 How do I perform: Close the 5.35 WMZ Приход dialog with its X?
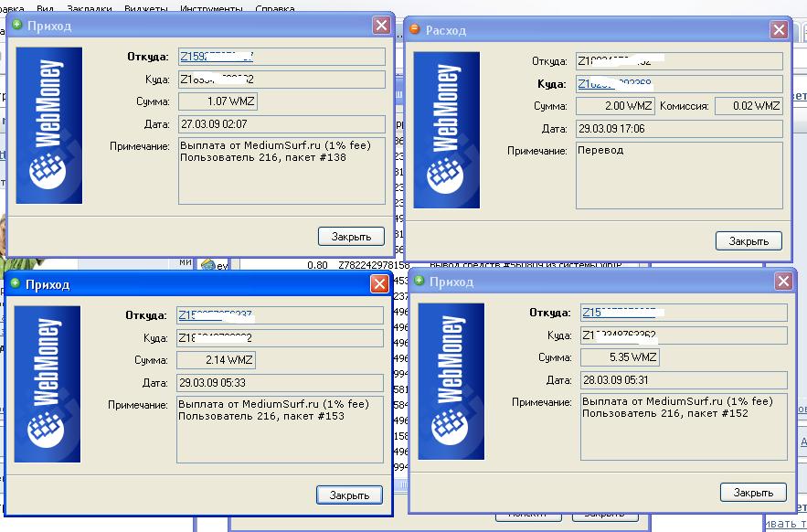pos(784,281)
